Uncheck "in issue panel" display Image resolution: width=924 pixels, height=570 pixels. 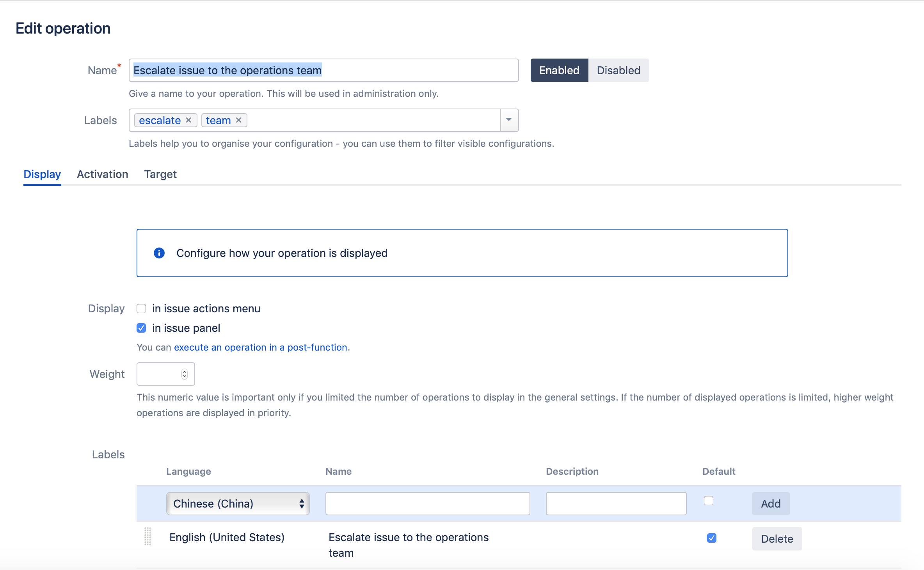click(141, 328)
